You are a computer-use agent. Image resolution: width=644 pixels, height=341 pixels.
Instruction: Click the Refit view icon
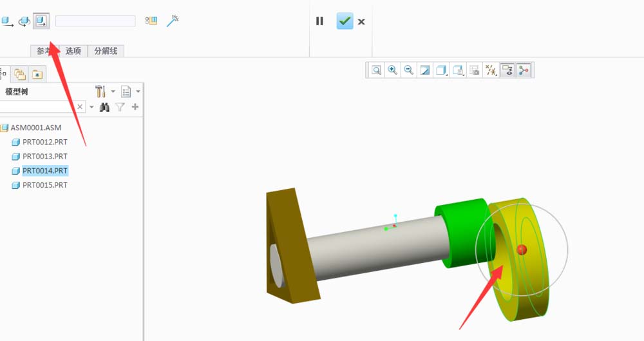coord(376,70)
